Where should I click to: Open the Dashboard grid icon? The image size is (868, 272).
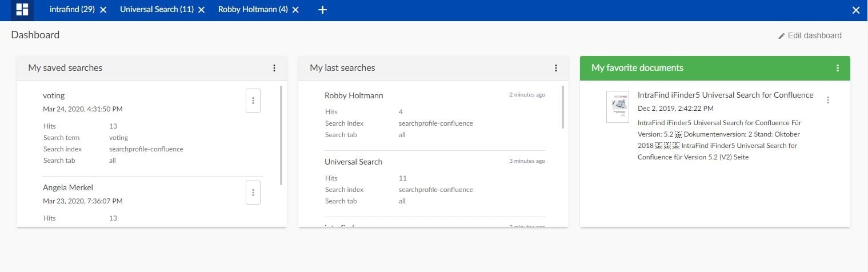coord(22,10)
